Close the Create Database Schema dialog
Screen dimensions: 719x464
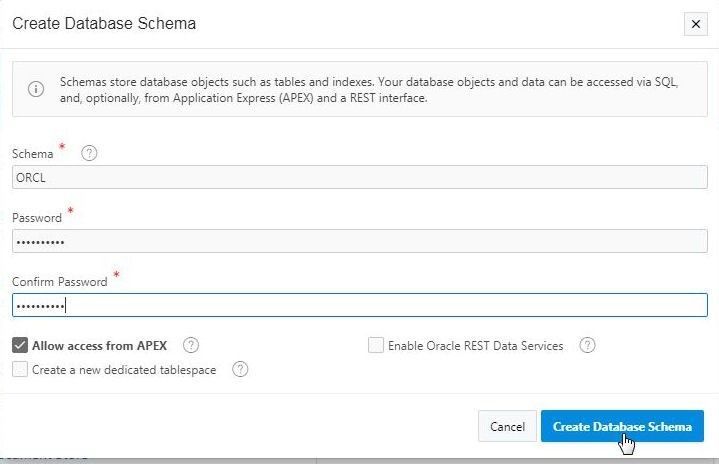696,24
